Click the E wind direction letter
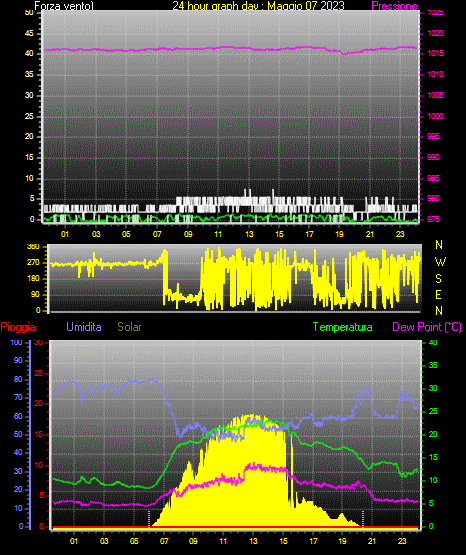 point(438,294)
